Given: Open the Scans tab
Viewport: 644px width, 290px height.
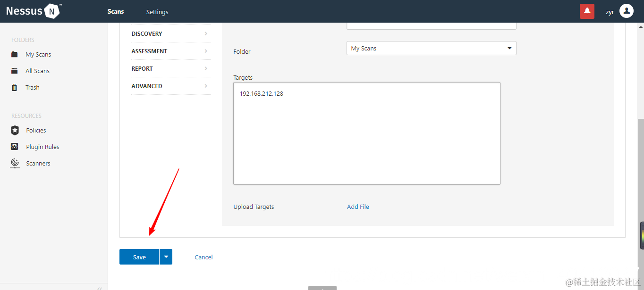Looking at the screenshot, I should [x=116, y=12].
